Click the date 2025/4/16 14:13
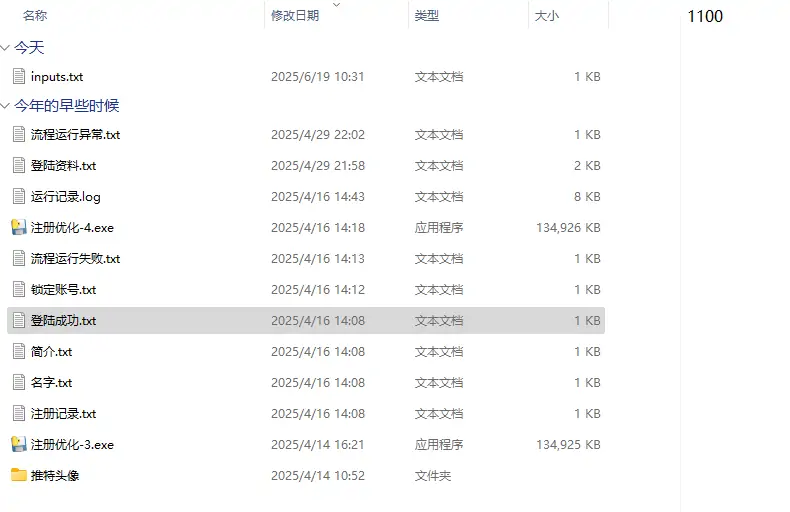This screenshot has width=790, height=512. tap(317, 259)
